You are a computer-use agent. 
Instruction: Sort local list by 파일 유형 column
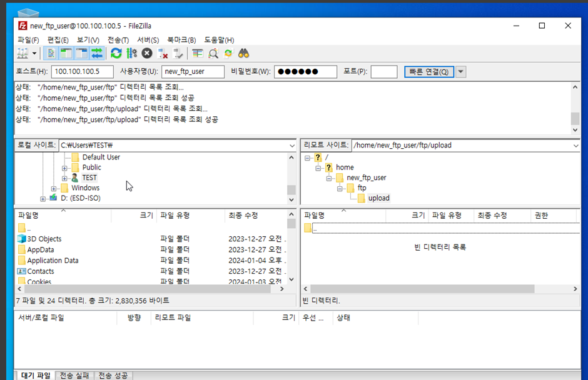tap(191, 216)
